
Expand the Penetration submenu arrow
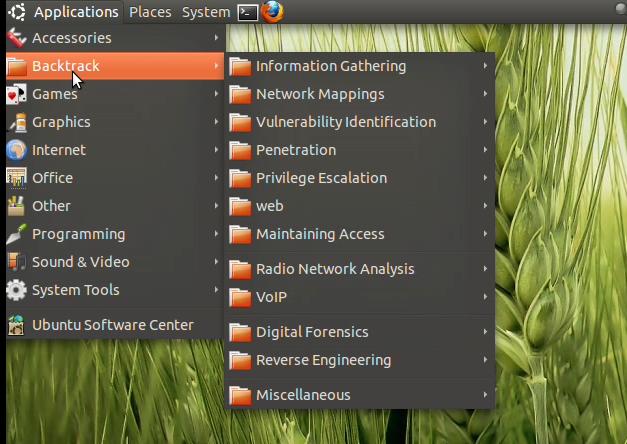(485, 150)
